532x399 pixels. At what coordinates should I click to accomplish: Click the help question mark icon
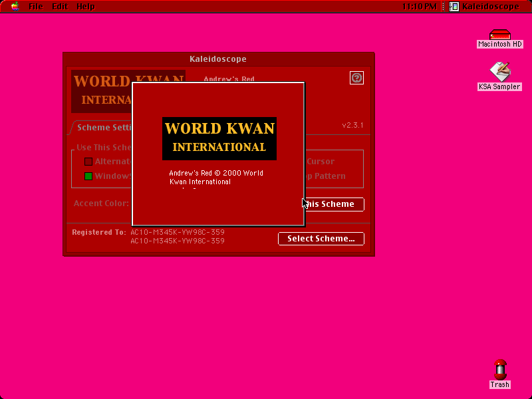click(356, 78)
